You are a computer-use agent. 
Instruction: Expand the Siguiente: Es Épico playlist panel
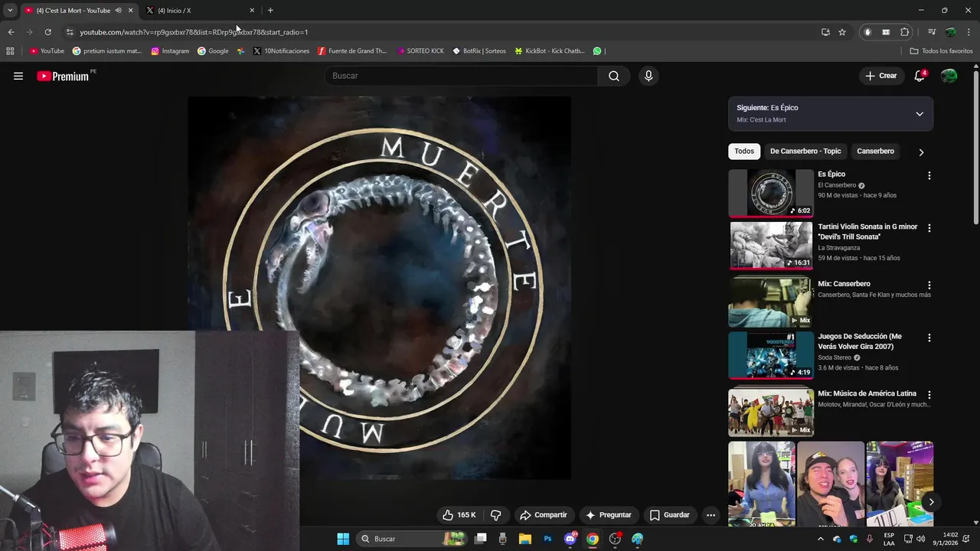[x=920, y=114]
